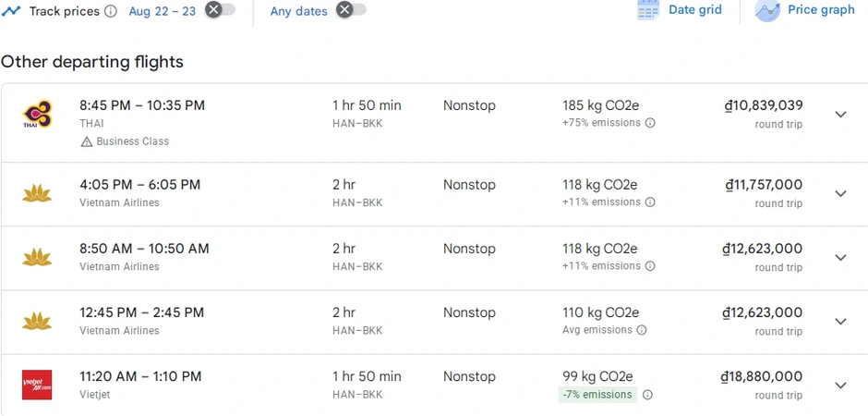The height and width of the screenshot is (416, 868).
Task: Click the 99 kg CO2e emissions value
Action: coord(597,376)
